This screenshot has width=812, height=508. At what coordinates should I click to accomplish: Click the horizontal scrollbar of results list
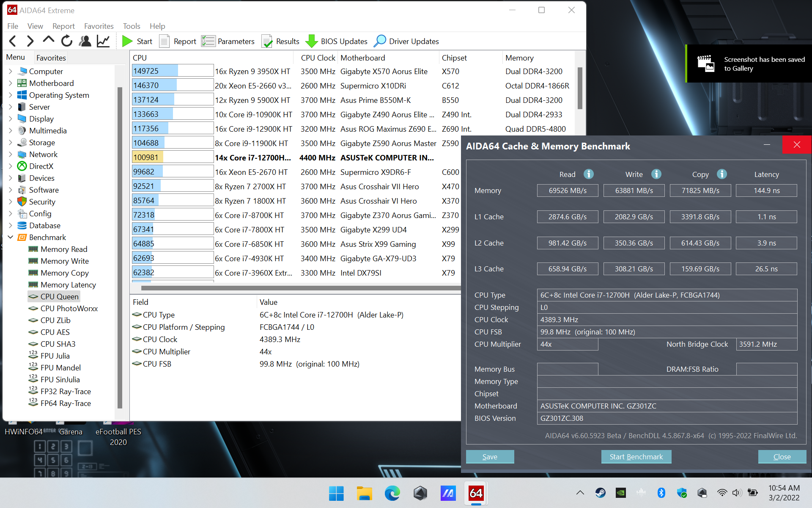301,288
